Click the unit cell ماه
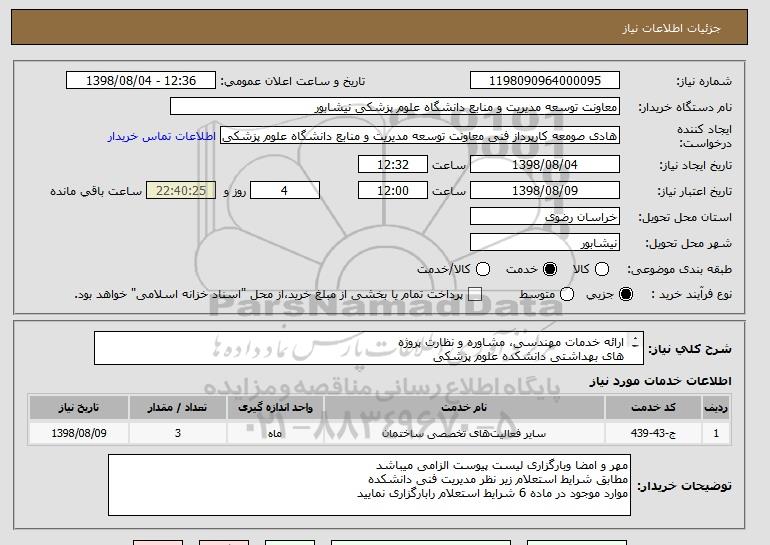This screenshot has height=545, width=770. [x=275, y=434]
